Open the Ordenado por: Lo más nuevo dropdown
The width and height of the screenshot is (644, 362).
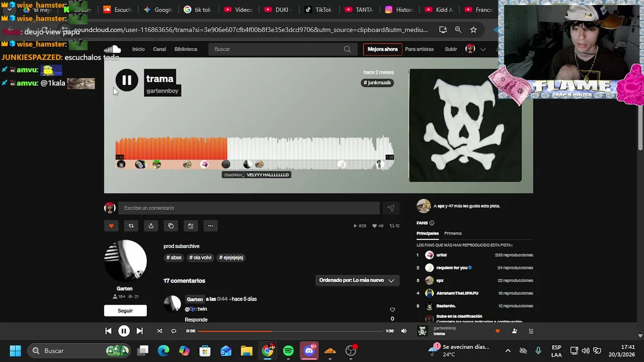click(x=357, y=281)
